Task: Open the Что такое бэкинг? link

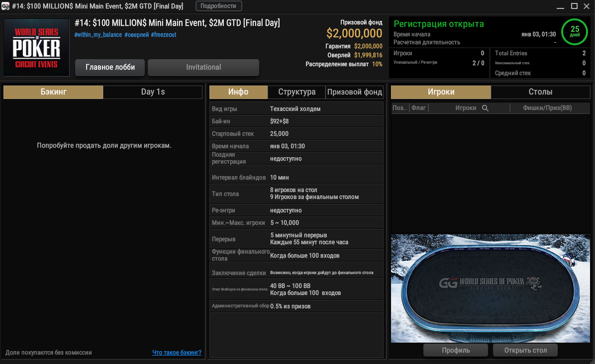Action: [177, 353]
